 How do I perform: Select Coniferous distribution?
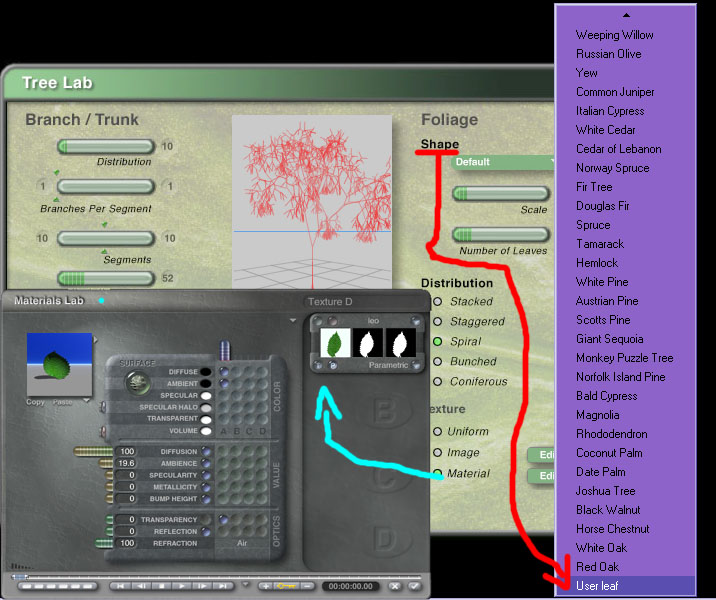click(x=437, y=381)
